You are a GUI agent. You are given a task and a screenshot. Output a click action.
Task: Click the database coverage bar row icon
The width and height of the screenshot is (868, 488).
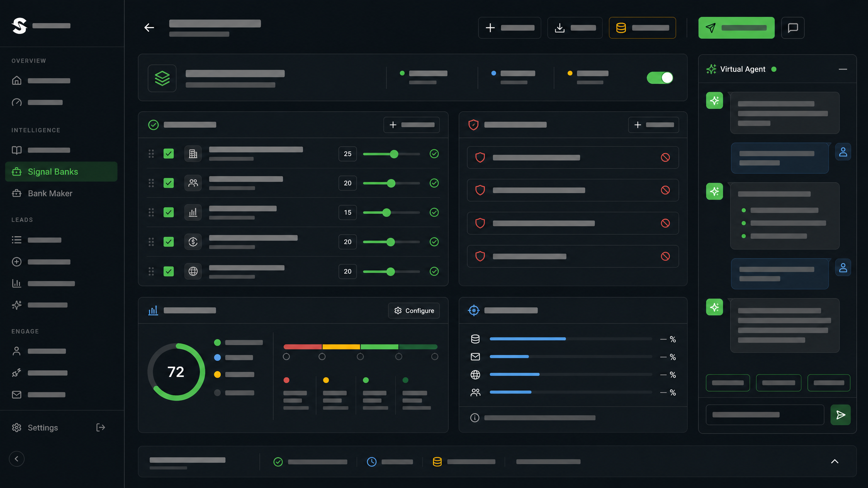pos(475,339)
